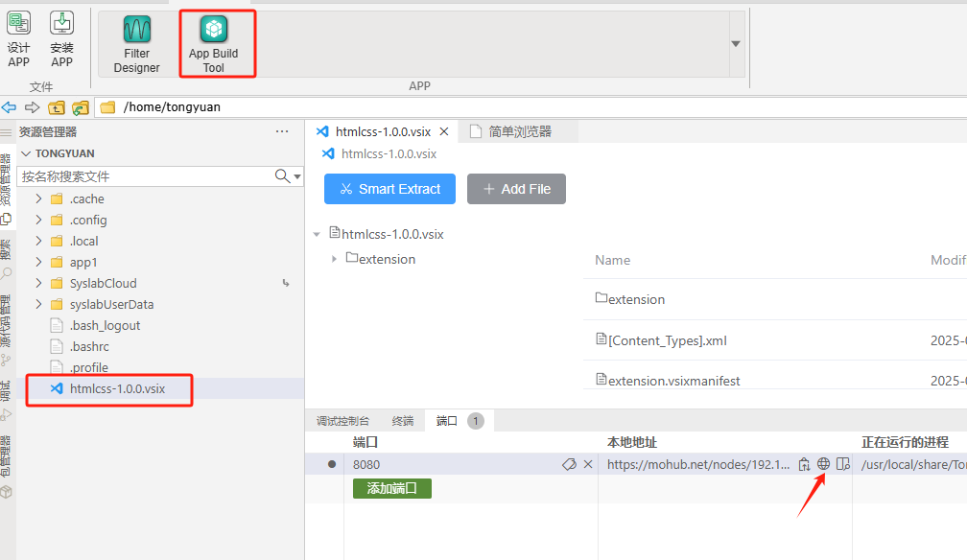This screenshot has width=967, height=560.
Task: Open the search options dropdown arrow
Action: tap(297, 177)
